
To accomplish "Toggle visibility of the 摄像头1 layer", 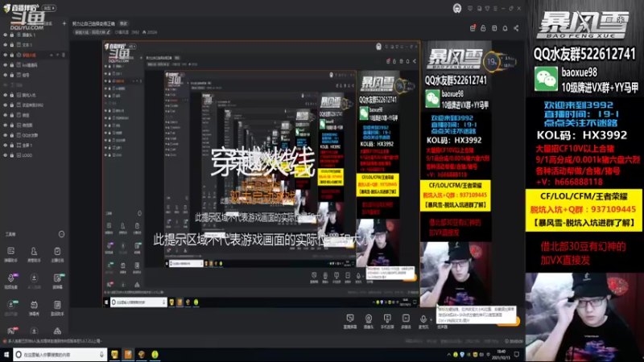I will [x=6, y=35].
